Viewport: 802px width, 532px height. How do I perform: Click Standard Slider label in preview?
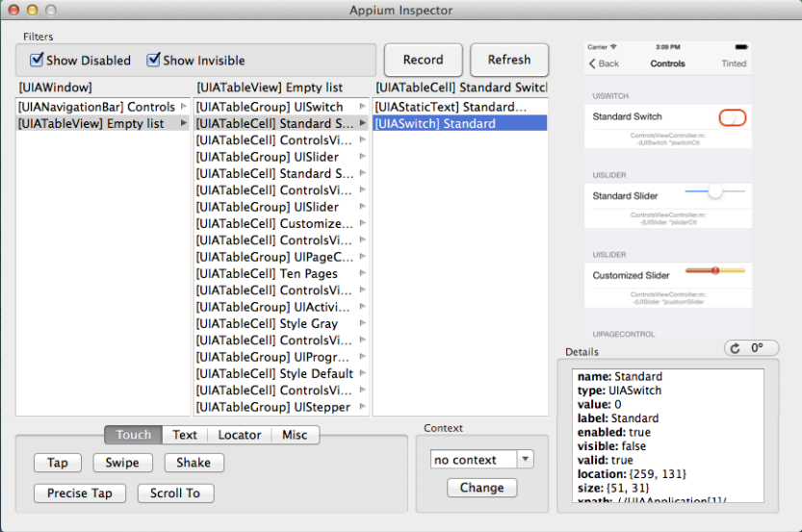pyautogui.click(x=625, y=195)
